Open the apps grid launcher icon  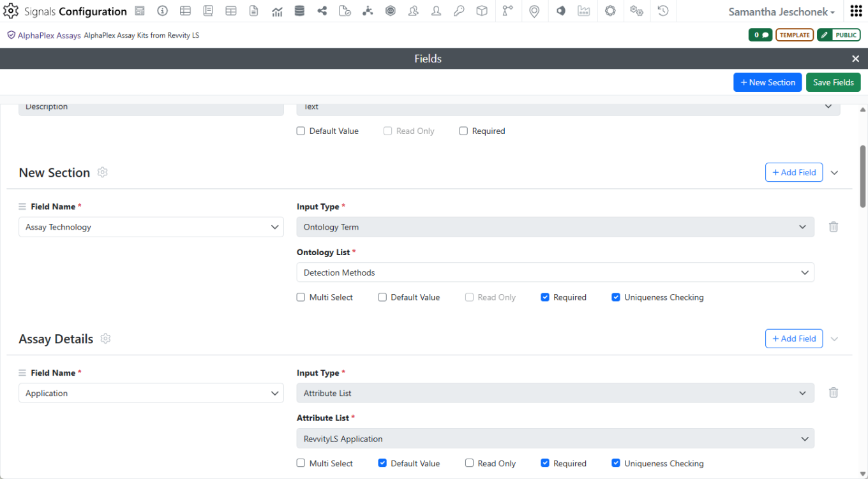tap(856, 11)
